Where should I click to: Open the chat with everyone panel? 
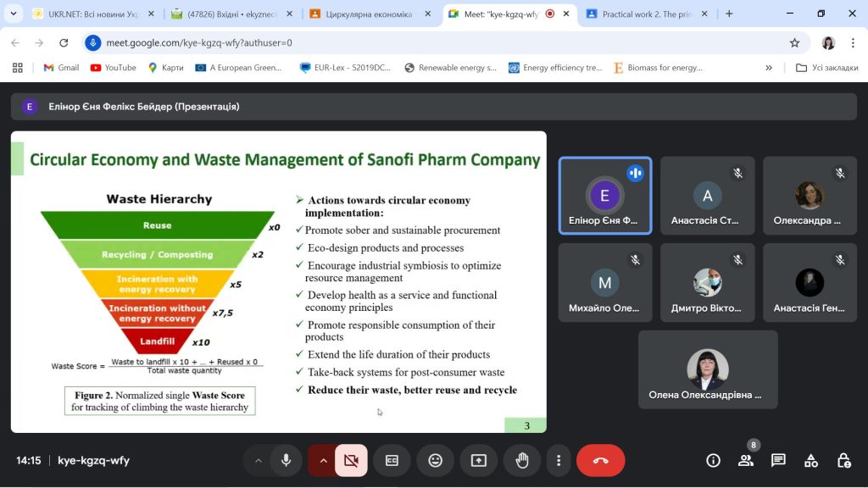[778, 460]
